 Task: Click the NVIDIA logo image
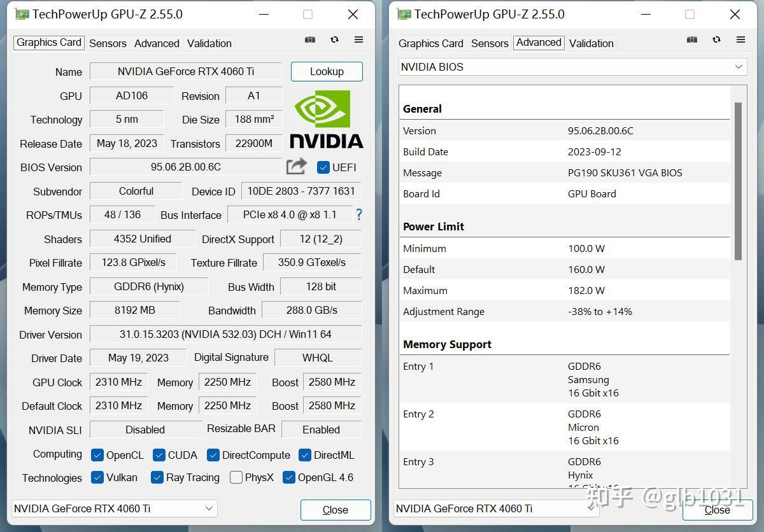pos(327,119)
